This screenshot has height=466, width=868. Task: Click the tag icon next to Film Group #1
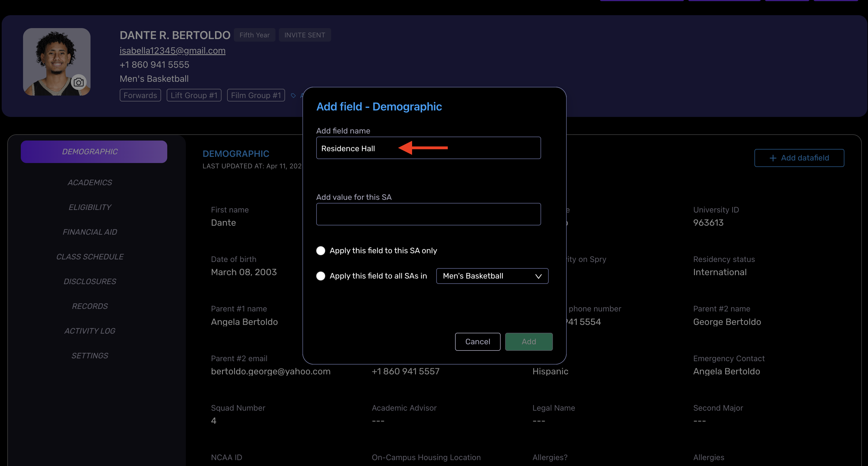click(x=293, y=96)
